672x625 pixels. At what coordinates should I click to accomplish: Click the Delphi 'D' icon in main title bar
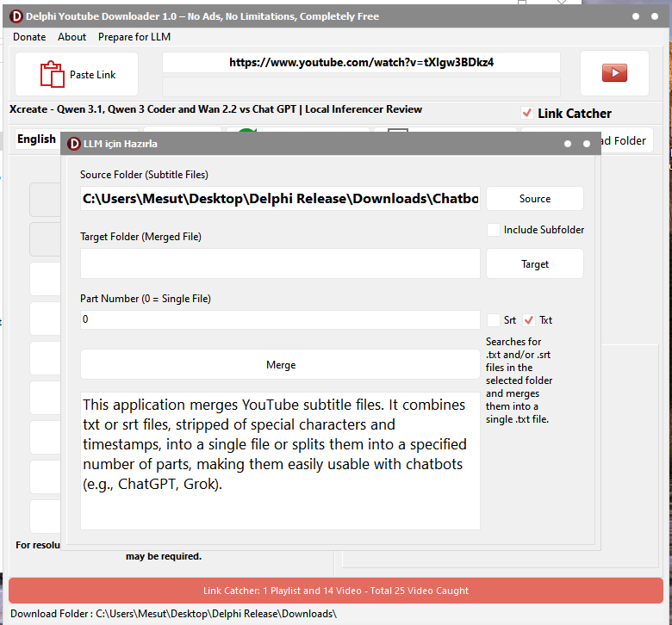(16, 16)
